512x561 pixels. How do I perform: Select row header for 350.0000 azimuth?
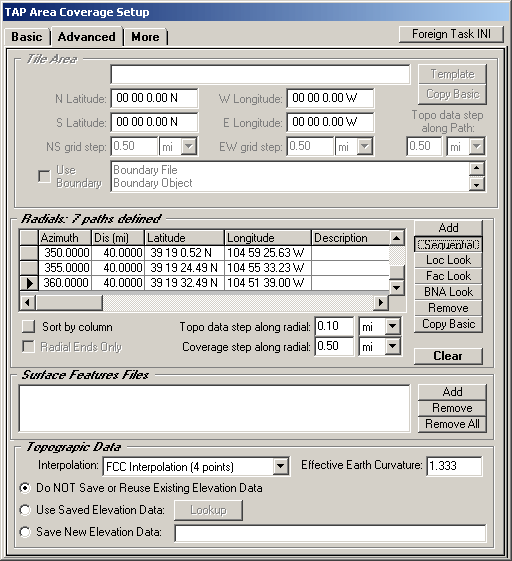pyautogui.click(x=29, y=253)
